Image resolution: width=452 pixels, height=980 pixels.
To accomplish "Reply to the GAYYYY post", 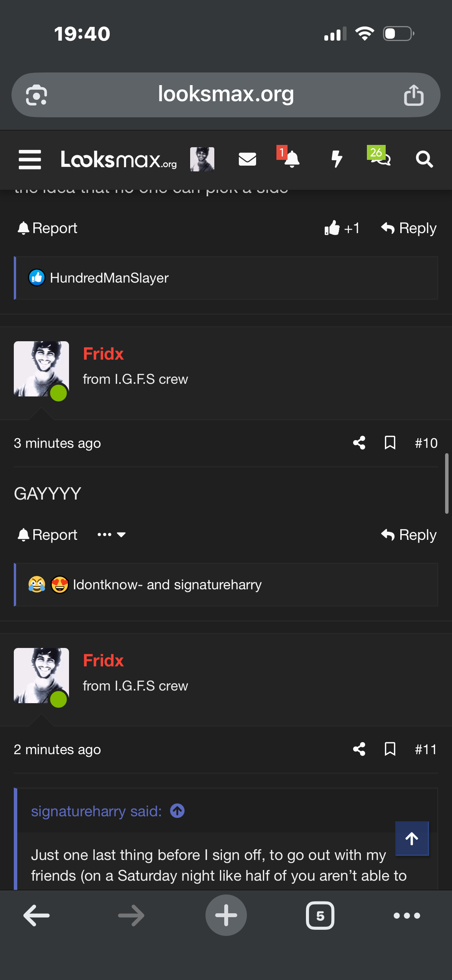I will tap(409, 534).
